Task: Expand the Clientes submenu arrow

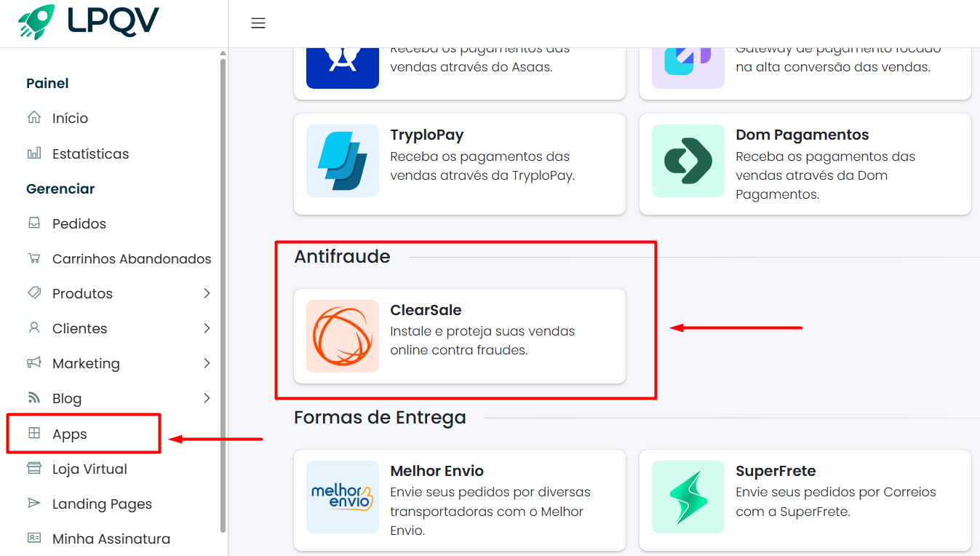Action: click(207, 328)
